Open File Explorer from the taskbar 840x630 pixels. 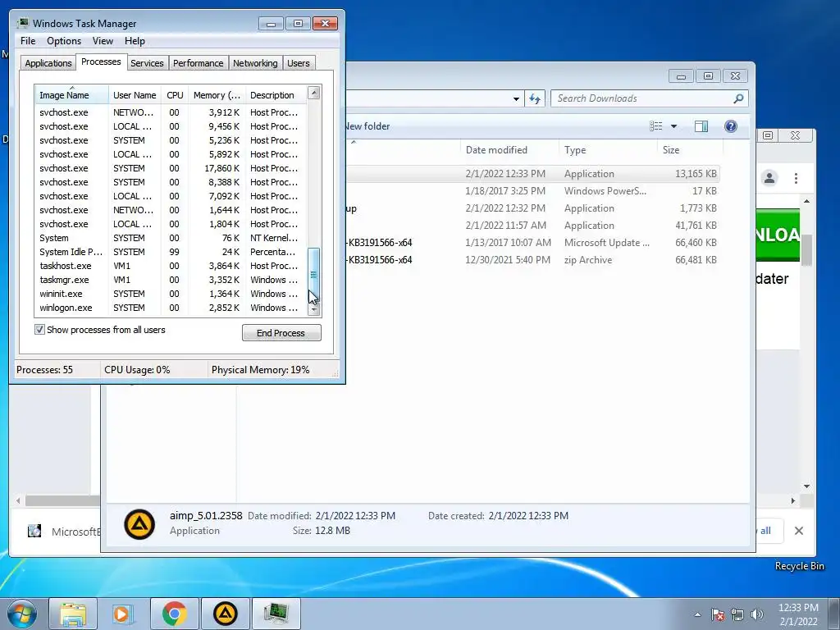click(73, 614)
